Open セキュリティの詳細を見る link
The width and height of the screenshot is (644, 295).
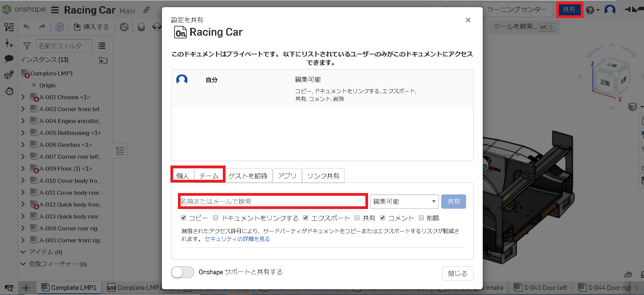coord(237,239)
